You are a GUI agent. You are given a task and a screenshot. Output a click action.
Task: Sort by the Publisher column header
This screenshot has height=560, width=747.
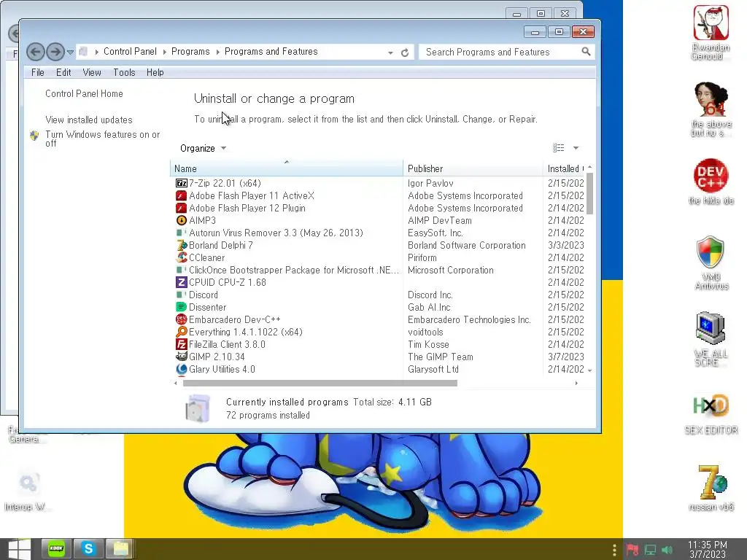click(473, 168)
